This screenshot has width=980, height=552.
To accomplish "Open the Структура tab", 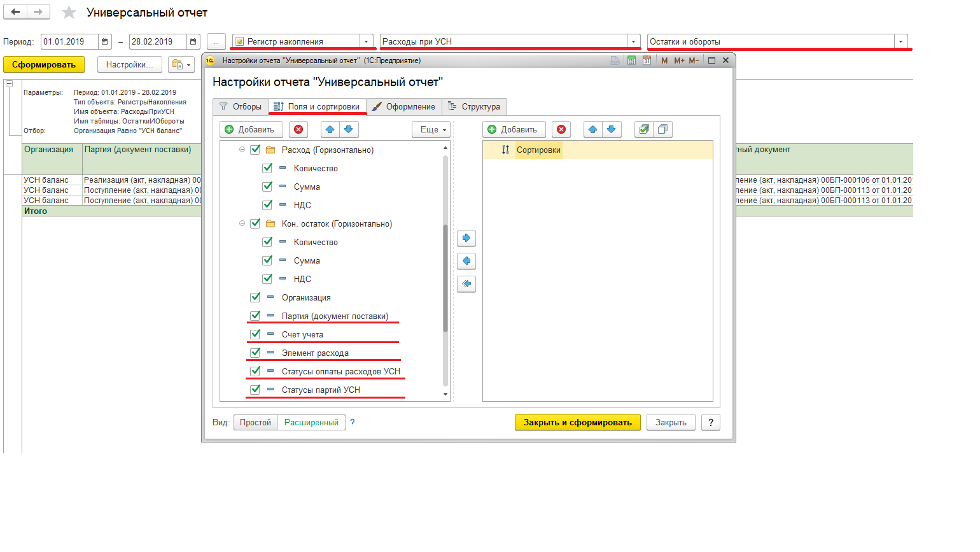I will point(474,107).
